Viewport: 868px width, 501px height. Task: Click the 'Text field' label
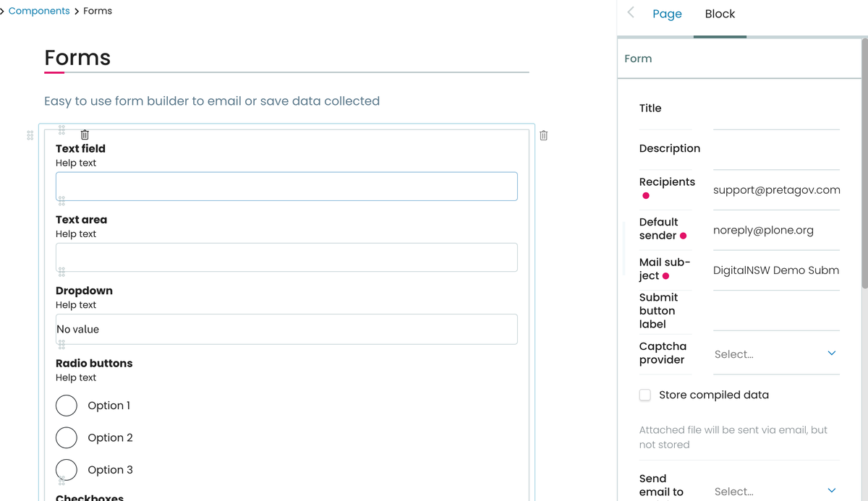(80, 148)
